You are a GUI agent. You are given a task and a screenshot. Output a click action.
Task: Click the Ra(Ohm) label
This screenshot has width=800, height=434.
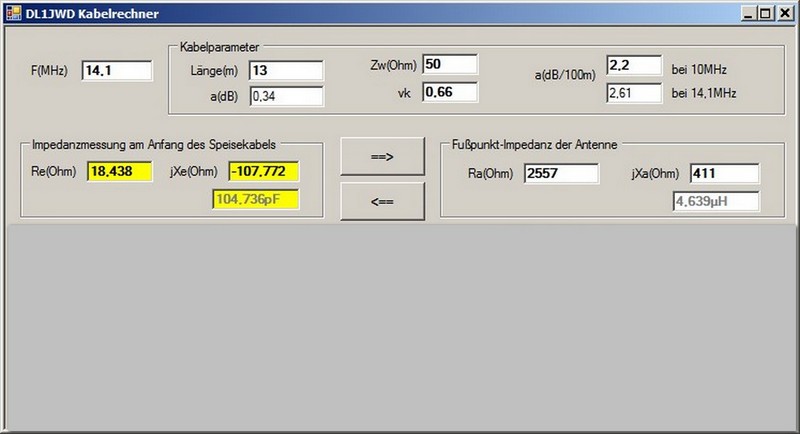click(x=490, y=173)
